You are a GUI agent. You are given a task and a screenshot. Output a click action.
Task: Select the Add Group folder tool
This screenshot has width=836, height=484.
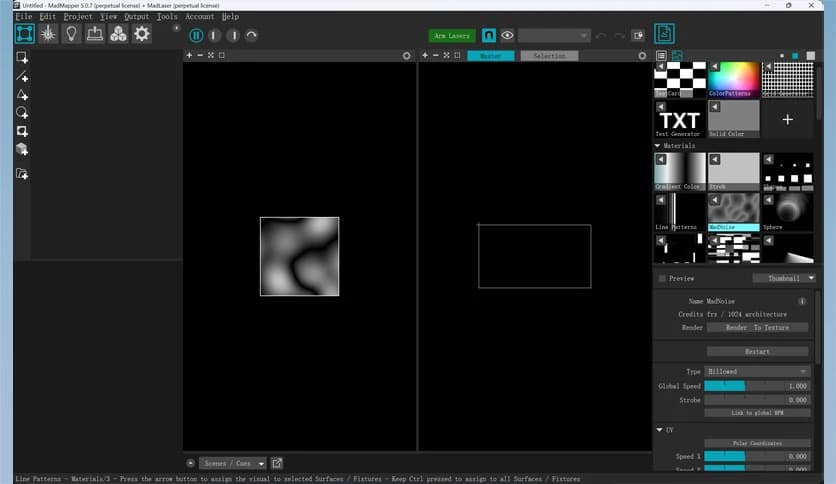coord(22,174)
